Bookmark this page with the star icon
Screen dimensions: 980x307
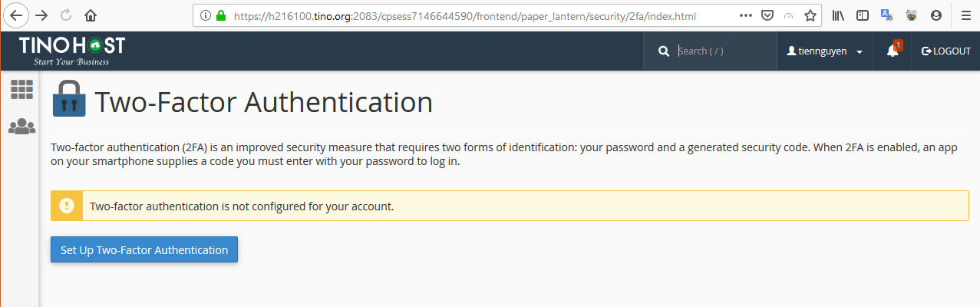(x=810, y=15)
